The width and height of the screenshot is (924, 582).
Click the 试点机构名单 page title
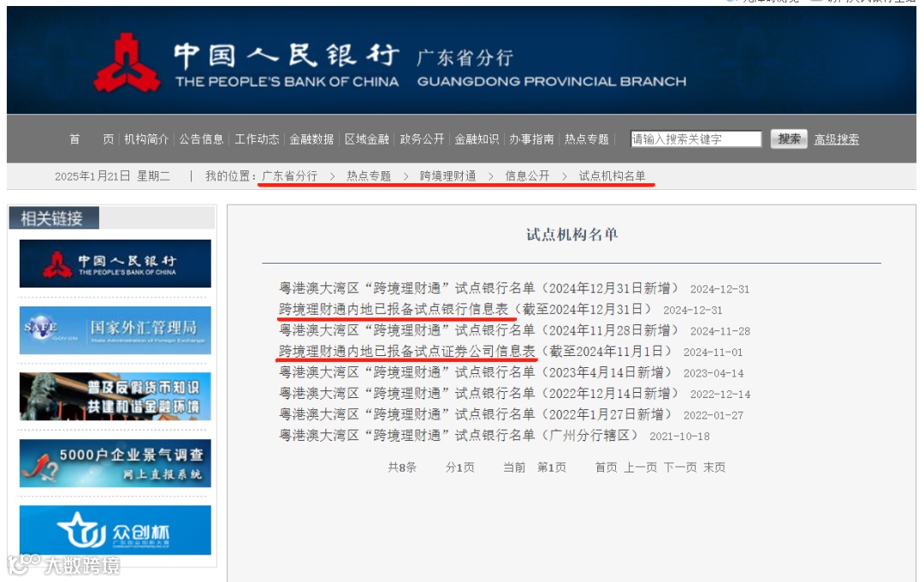pyautogui.click(x=572, y=235)
